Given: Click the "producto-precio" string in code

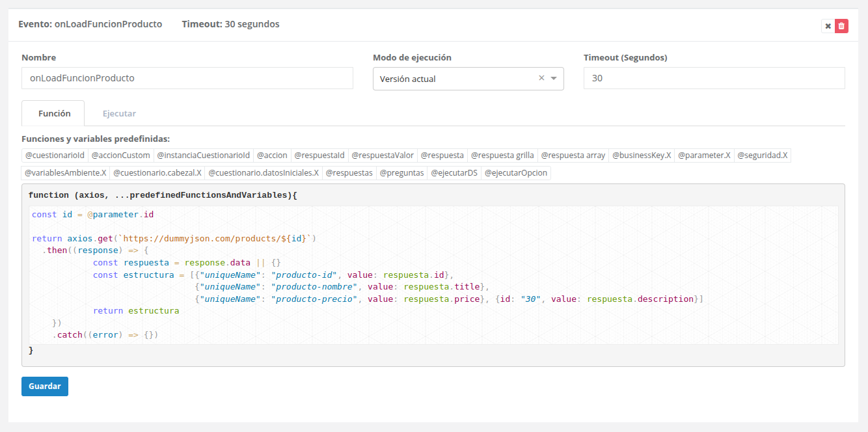Looking at the screenshot, I should [314, 299].
